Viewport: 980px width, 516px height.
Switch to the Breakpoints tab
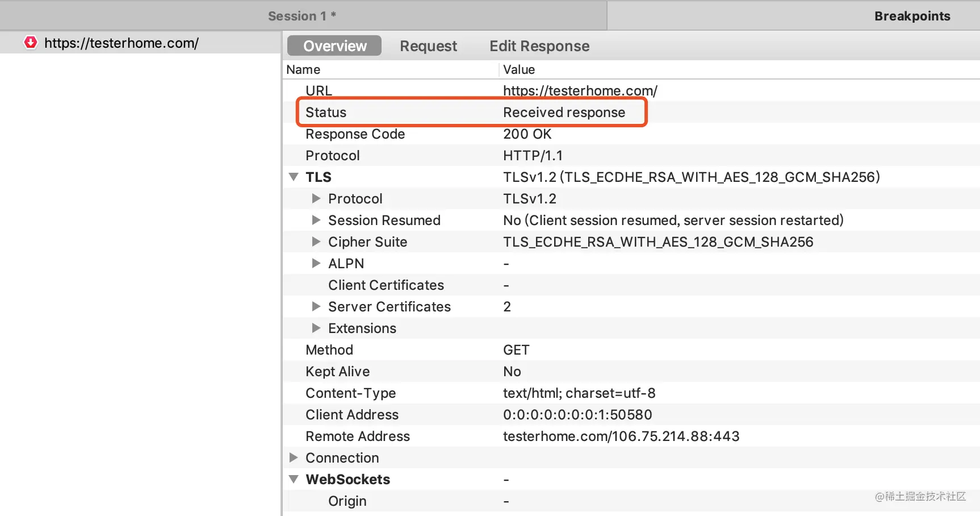tap(912, 16)
